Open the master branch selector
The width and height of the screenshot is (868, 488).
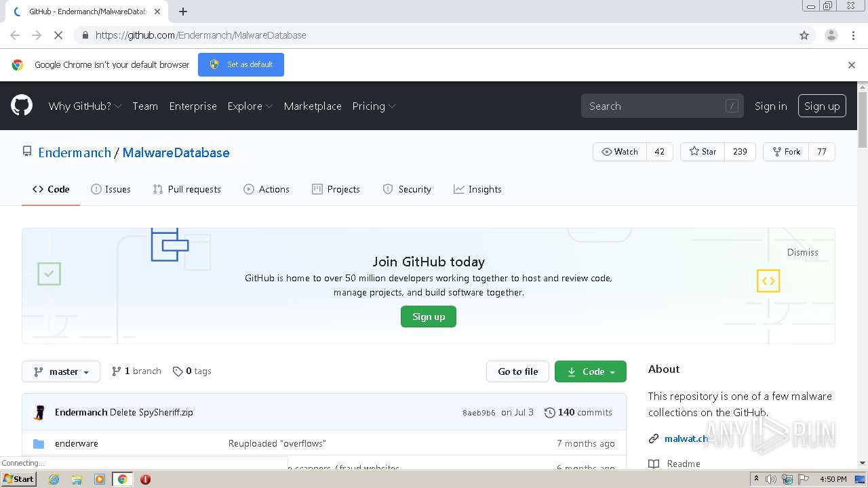pos(61,371)
